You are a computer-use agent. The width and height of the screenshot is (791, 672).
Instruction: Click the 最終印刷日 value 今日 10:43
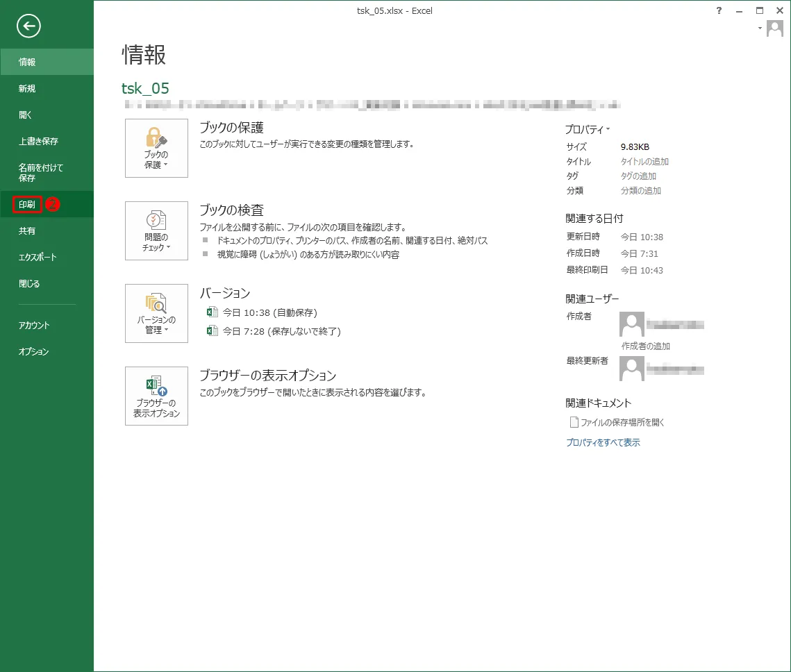[642, 270]
